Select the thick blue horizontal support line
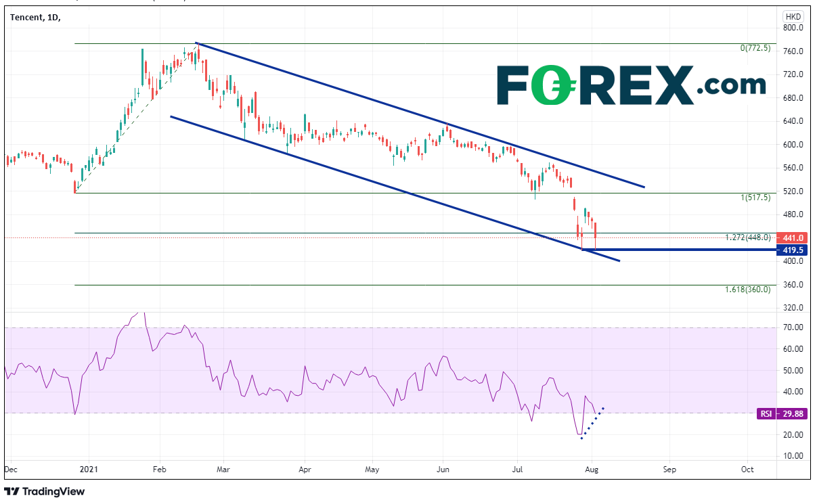This screenshot has height=504, width=815. coord(677,250)
